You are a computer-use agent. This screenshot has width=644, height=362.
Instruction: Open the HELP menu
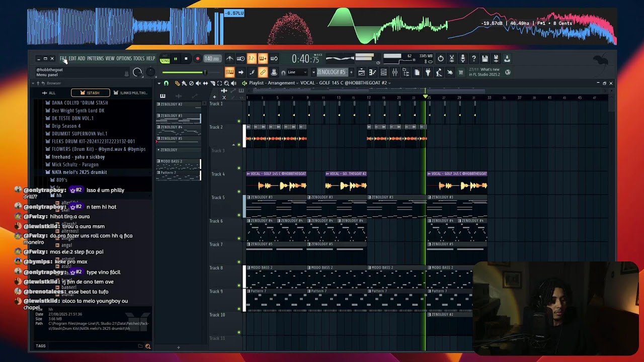pyautogui.click(x=150, y=58)
